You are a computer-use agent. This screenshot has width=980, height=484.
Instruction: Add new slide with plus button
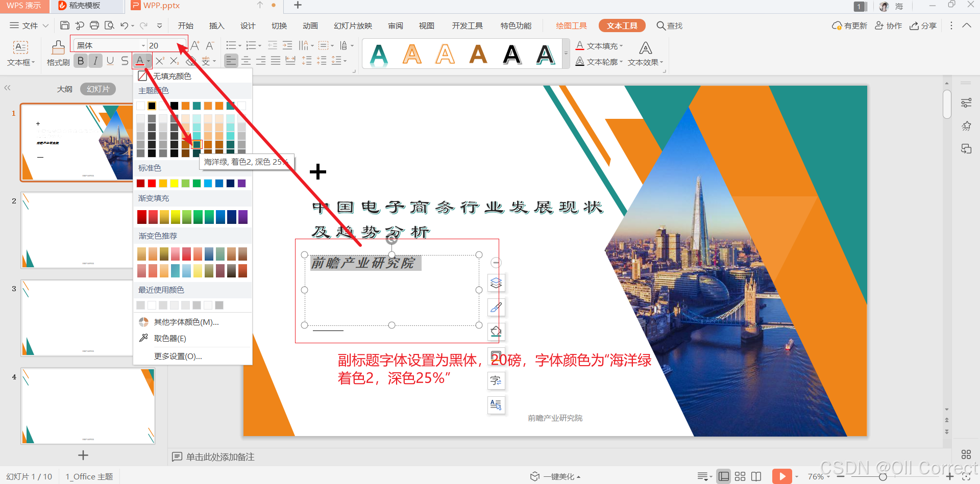[x=83, y=455]
